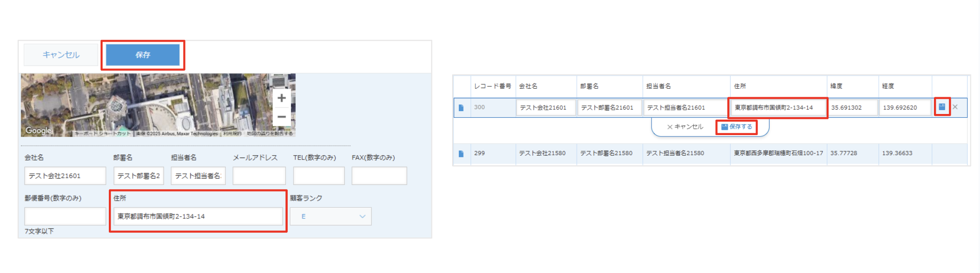Open the 顧客ランク dropdown showing E
Screen dimensions: 980x273
331,216
